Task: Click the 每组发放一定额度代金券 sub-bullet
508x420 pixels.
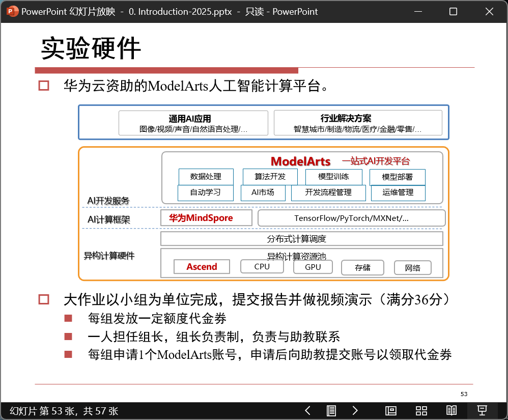Action: tap(157, 319)
